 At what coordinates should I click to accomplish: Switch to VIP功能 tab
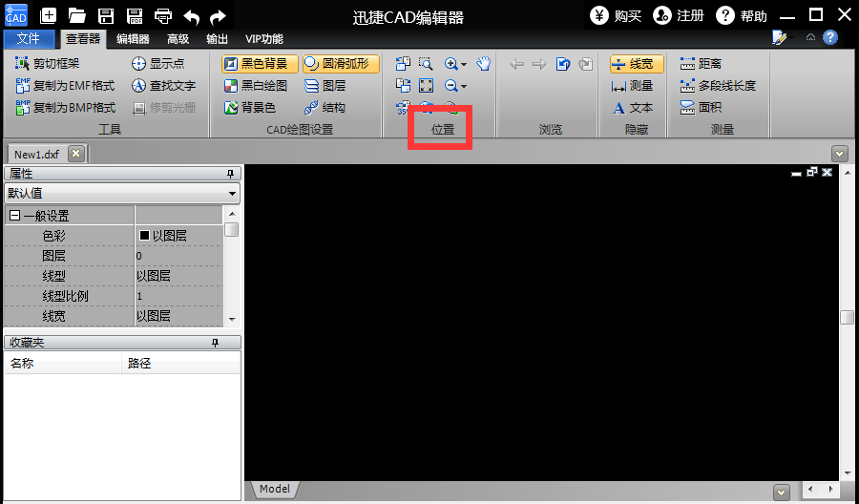tap(264, 39)
